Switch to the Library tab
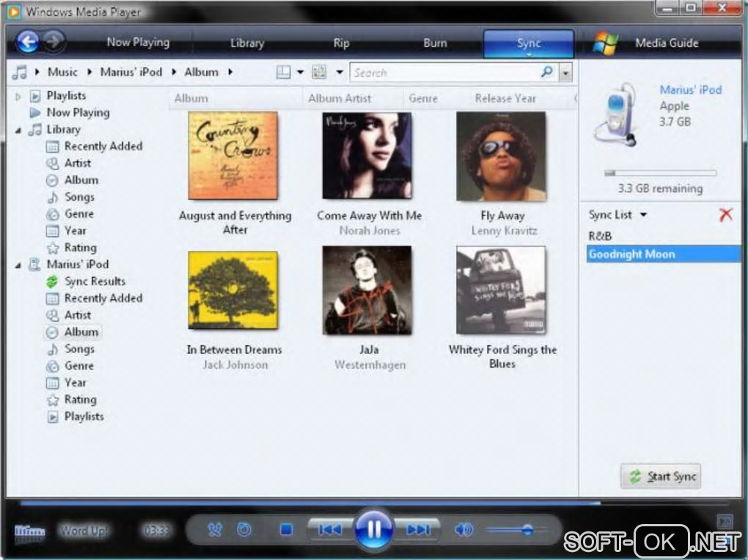 pyautogui.click(x=247, y=43)
